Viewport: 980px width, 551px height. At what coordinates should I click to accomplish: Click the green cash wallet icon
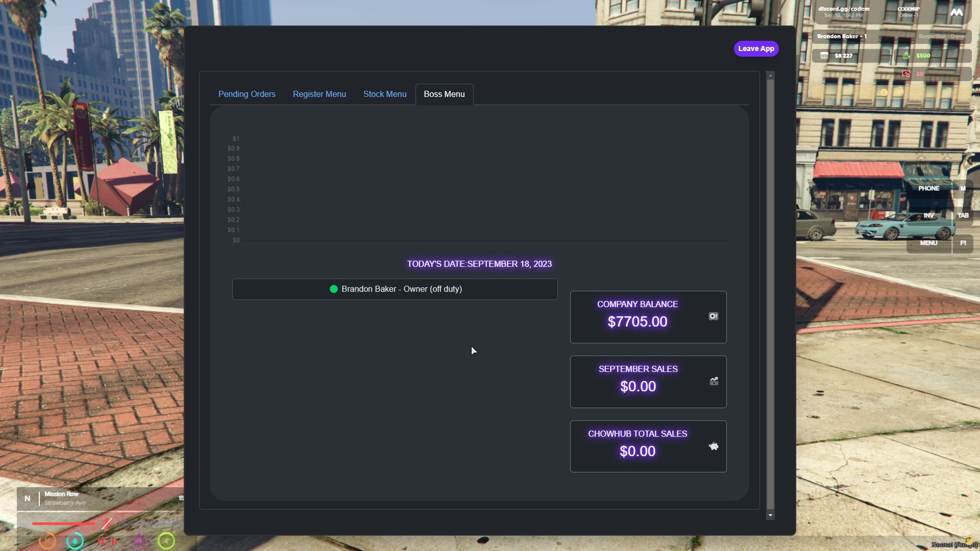coord(906,56)
